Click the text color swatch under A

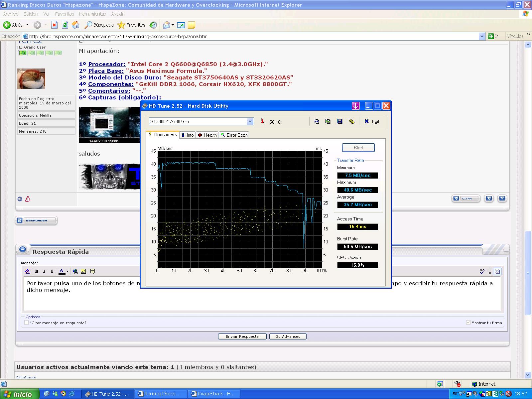click(x=62, y=274)
